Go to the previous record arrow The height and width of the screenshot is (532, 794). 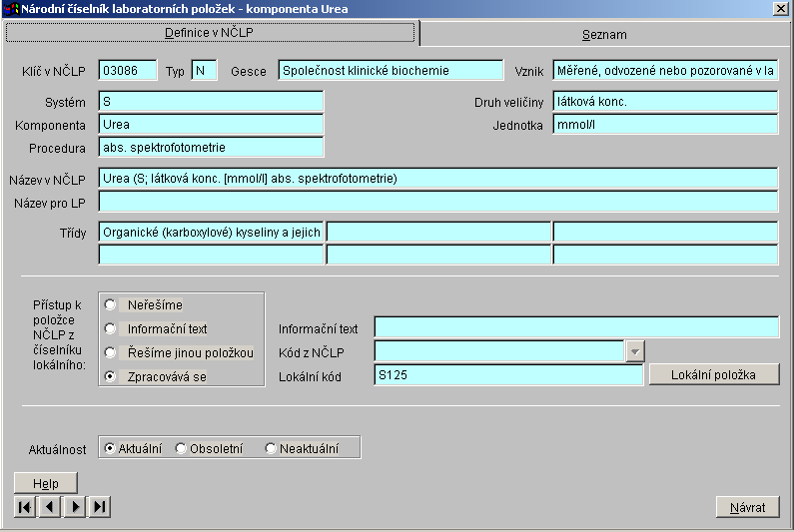(50, 507)
